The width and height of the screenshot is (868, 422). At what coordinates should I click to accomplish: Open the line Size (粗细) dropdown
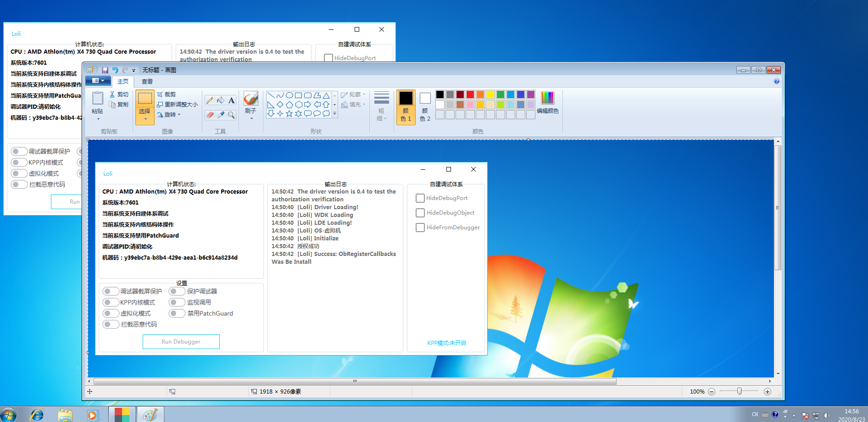tap(381, 106)
